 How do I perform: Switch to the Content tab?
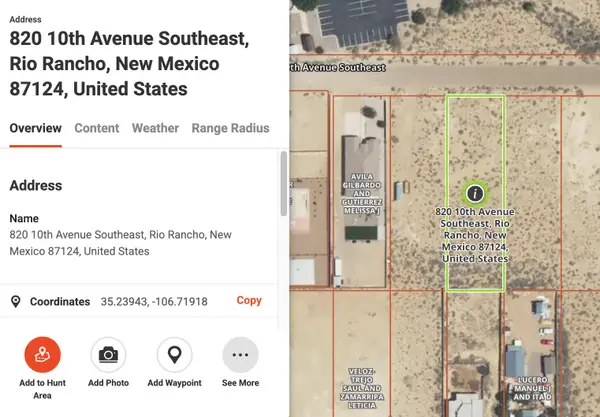coord(97,128)
